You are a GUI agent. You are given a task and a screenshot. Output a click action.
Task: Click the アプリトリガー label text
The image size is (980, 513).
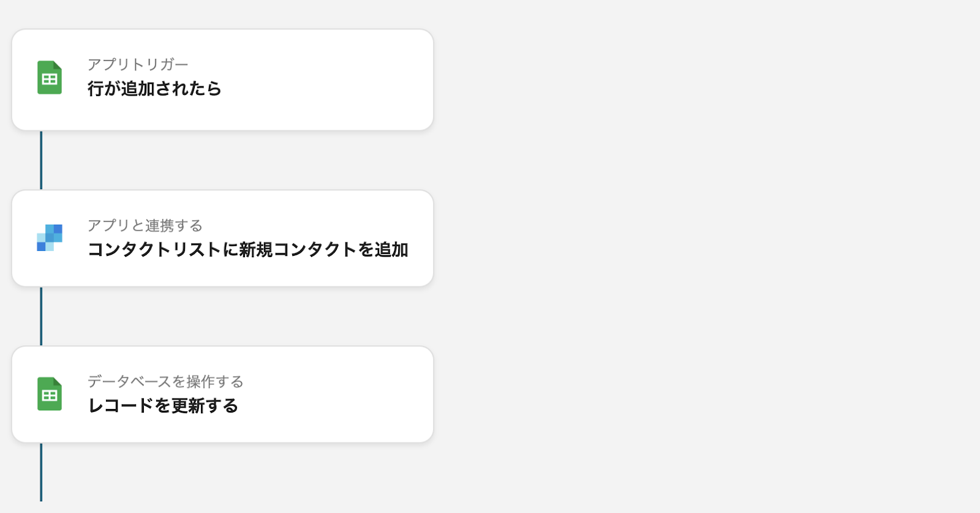point(138,64)
